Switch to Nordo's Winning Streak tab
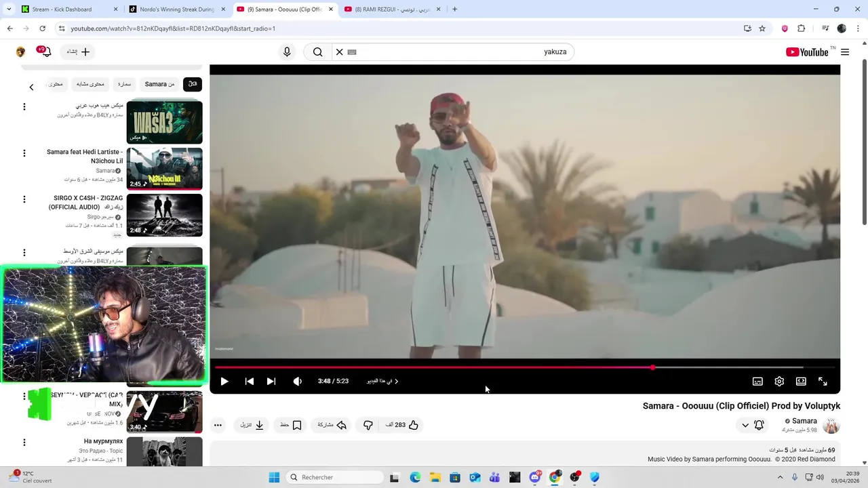The image size is (868, 488). point(178,9)
